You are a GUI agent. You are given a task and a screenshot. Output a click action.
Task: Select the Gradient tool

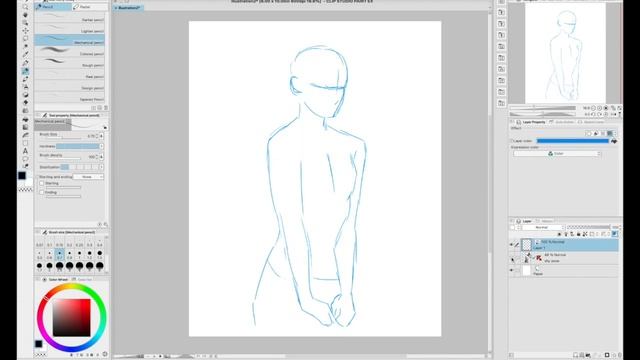[x=25, y=127]
